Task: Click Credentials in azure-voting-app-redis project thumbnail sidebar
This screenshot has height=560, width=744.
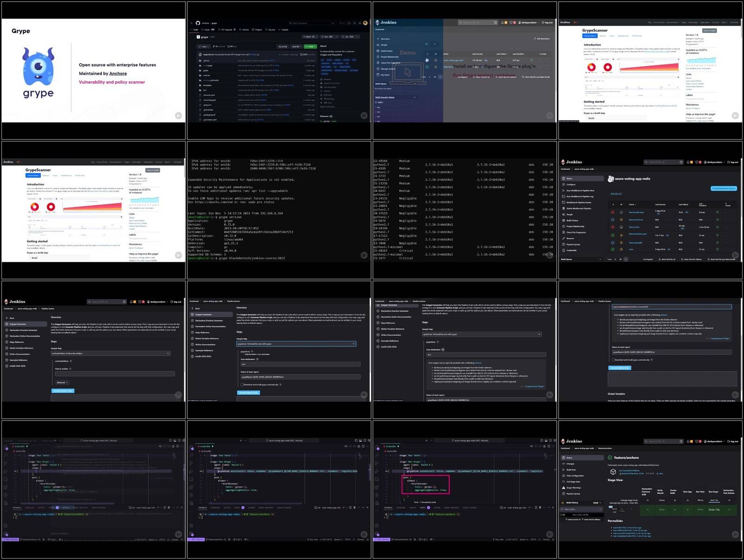Action: [570, 250]
